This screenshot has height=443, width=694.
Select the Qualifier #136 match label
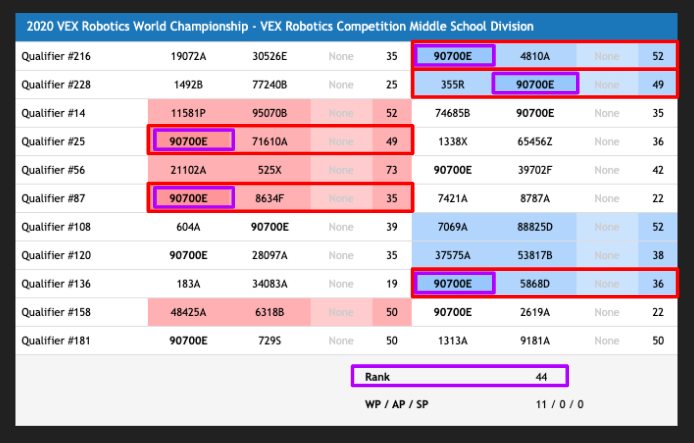(56, 284)
